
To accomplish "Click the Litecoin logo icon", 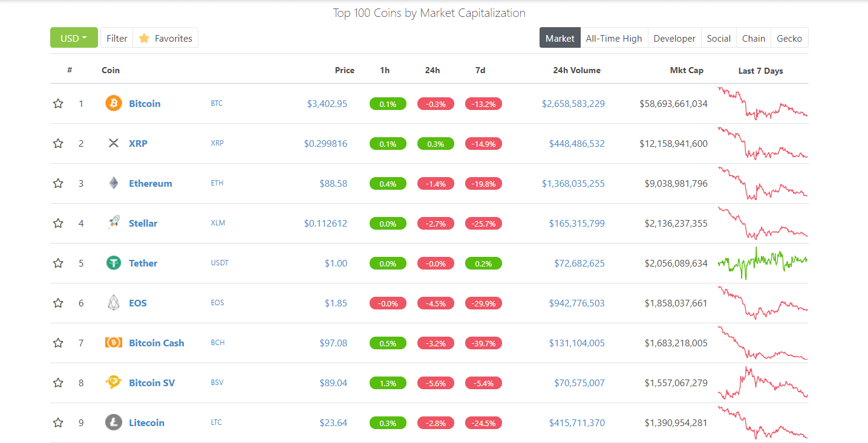I will point(114,422).
